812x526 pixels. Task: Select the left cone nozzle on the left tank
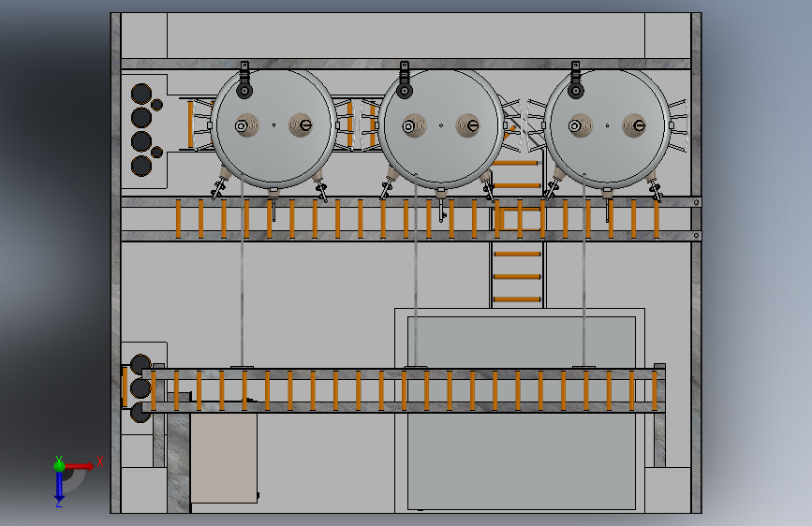point(247,125)
